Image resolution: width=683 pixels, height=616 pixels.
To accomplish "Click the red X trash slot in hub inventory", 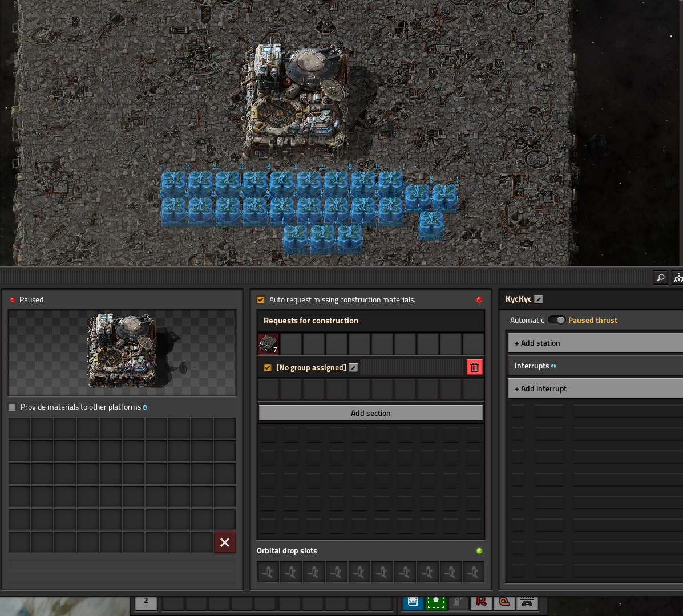I will point(225,542).
